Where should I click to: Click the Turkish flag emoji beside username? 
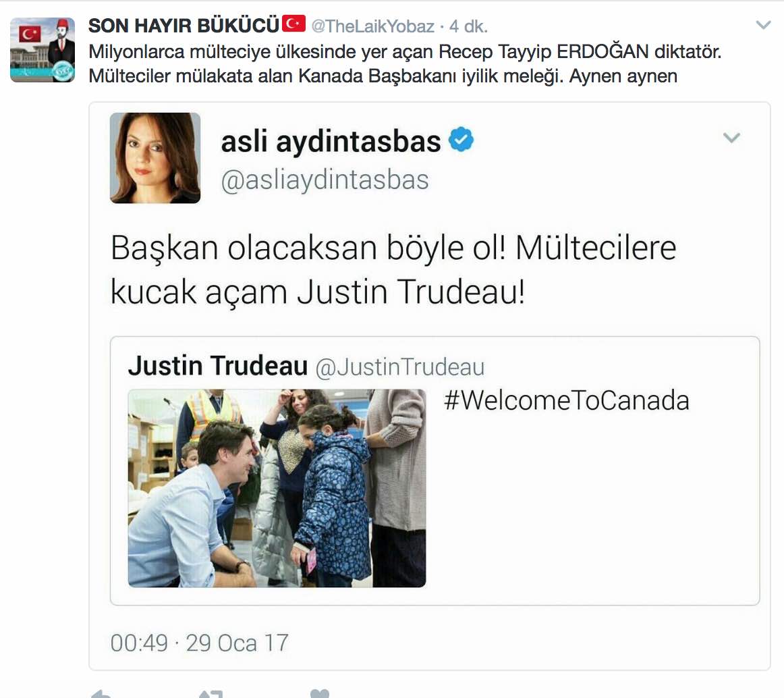(x=293, y=24)
